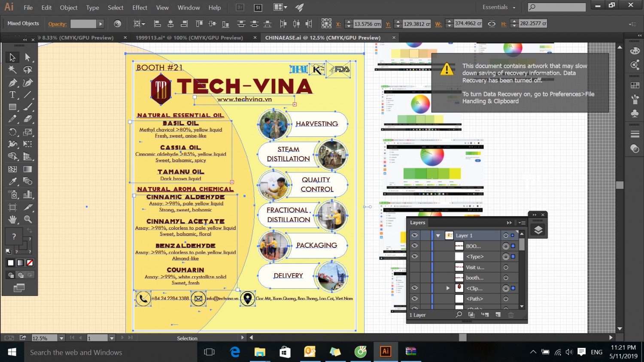
Task: Select the Gradient tool
Action: point(28,169)
